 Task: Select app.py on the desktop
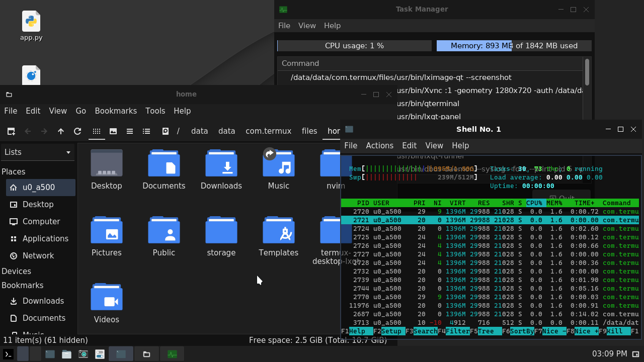coord(31,26)
